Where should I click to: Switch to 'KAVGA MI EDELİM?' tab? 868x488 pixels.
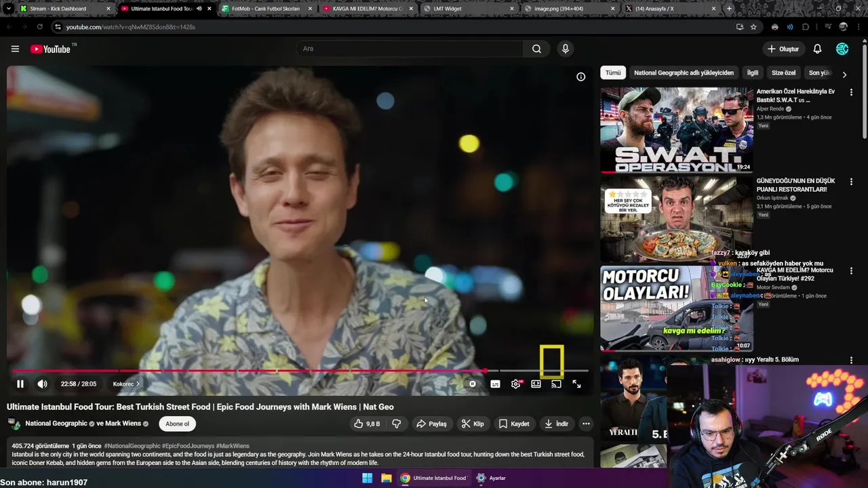point(366,9)
